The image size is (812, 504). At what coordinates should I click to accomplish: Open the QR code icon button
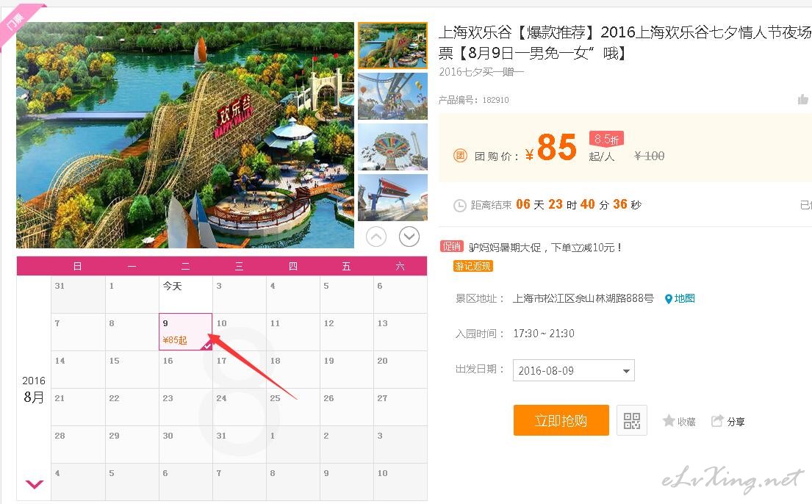pos(632,420)
